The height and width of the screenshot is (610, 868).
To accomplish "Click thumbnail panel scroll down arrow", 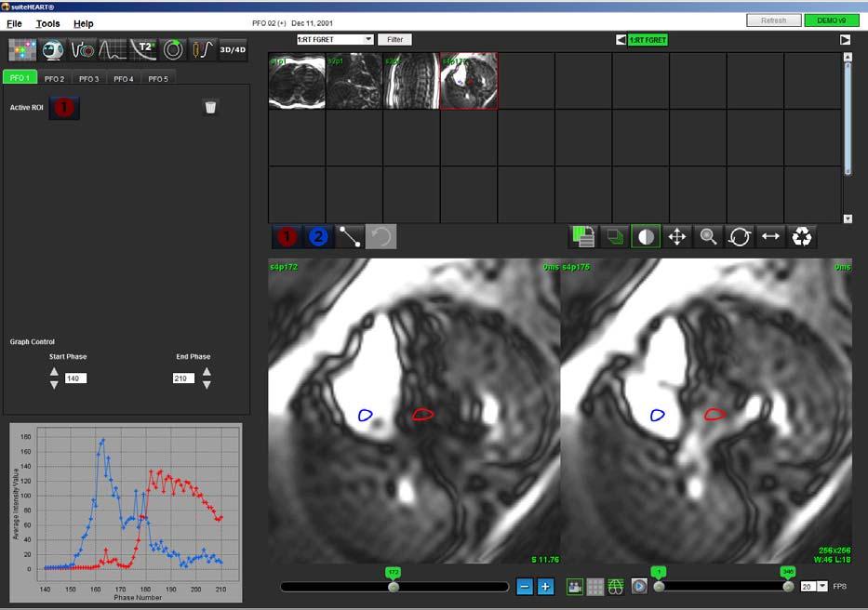I will [848, 219].
